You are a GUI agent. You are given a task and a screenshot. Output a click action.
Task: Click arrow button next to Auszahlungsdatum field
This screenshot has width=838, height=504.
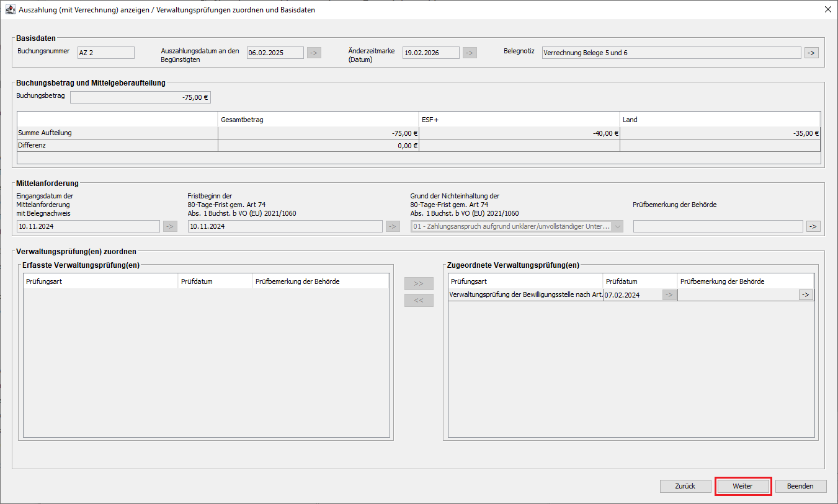(x=314, y=53)
